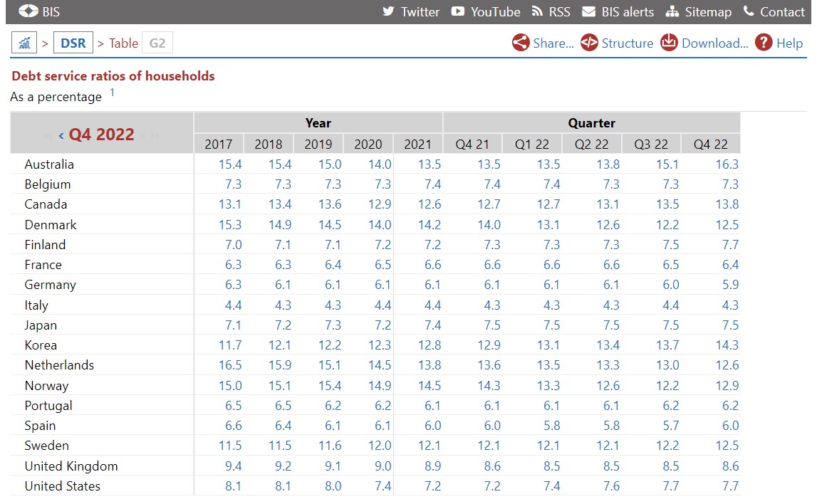Click Netherlands' 2019 value 15.1
Screen dimensions: 822x504
tap(329, 365)
